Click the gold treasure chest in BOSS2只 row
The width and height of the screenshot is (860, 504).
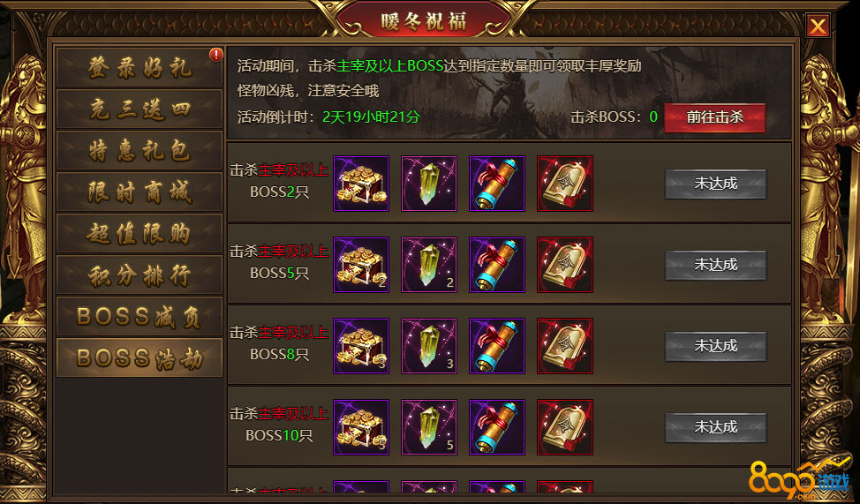click(361, 184)
